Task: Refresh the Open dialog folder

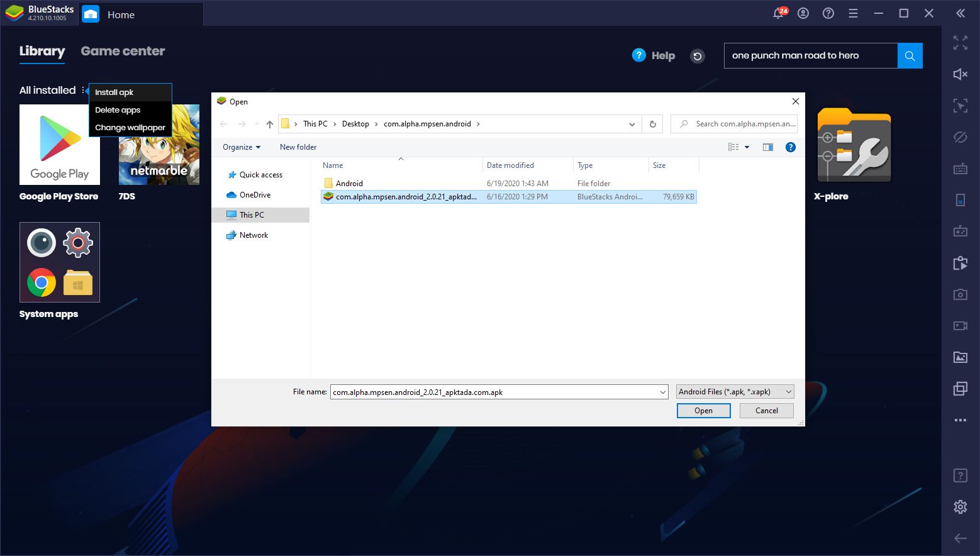Action: click(x=653, y=124)
